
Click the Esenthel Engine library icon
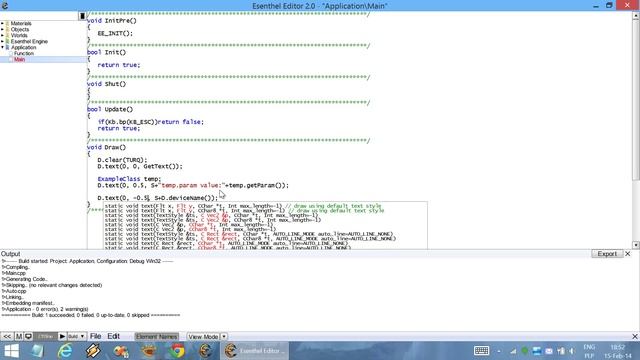coord(7,42)
